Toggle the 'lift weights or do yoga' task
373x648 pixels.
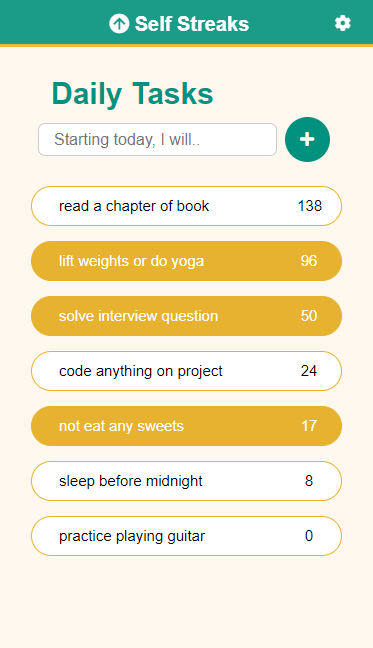[186, 261]
